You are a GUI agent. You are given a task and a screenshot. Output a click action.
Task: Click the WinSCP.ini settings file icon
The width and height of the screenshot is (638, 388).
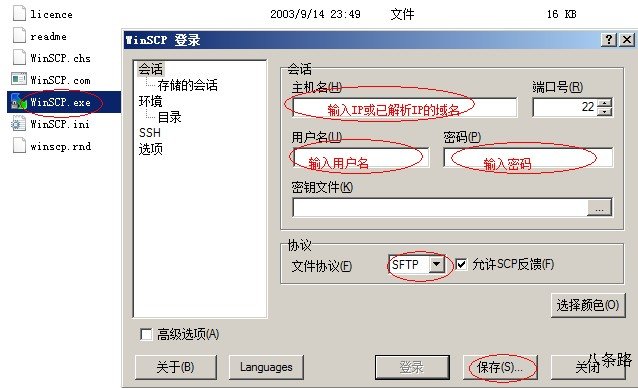pos(19,124)
